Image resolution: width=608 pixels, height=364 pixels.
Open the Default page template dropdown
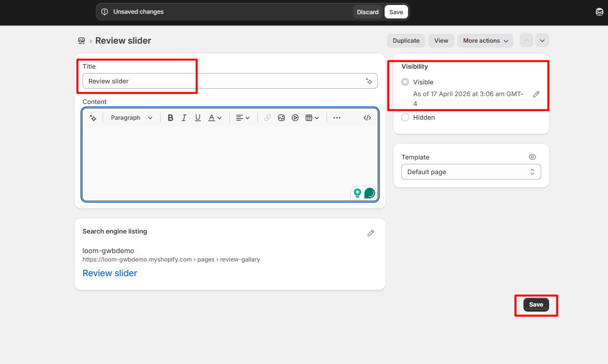(x=470, y=172)
